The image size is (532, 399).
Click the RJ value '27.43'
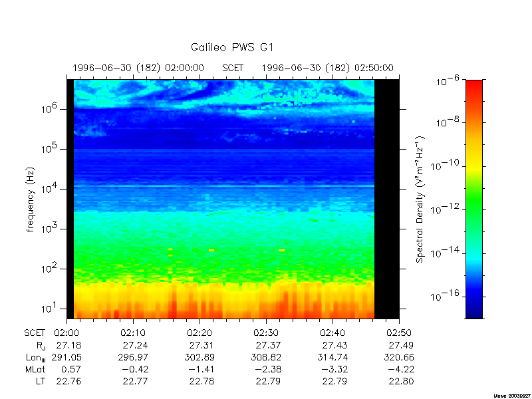pos(335,345)
